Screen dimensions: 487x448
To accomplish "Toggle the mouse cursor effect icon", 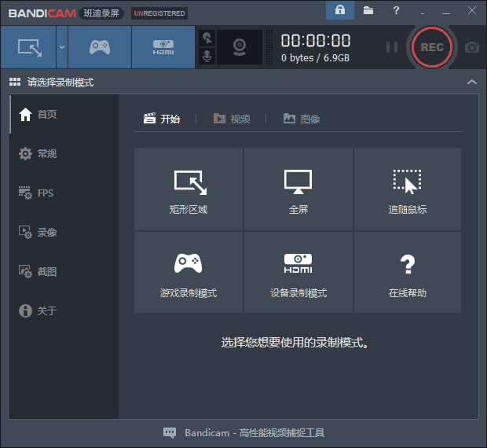I will click(x=207, y=38).
